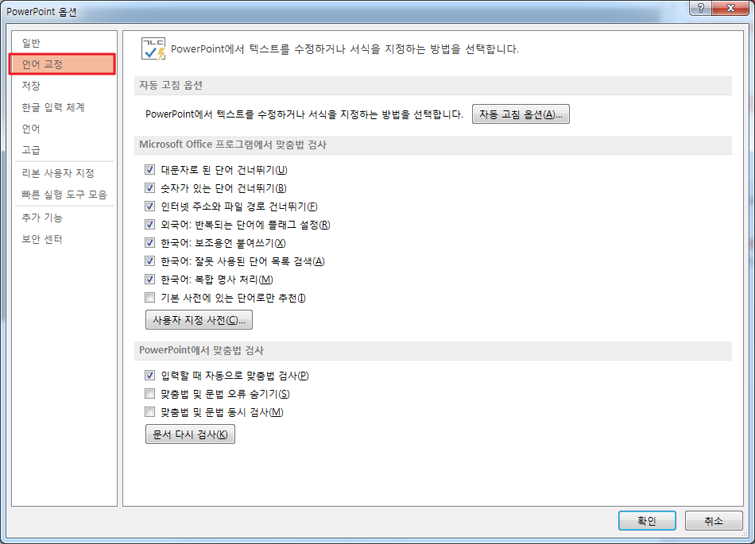Viewport: 755px width, 544px height.
Task: Switch to the 고급 category
Action: 31,150
